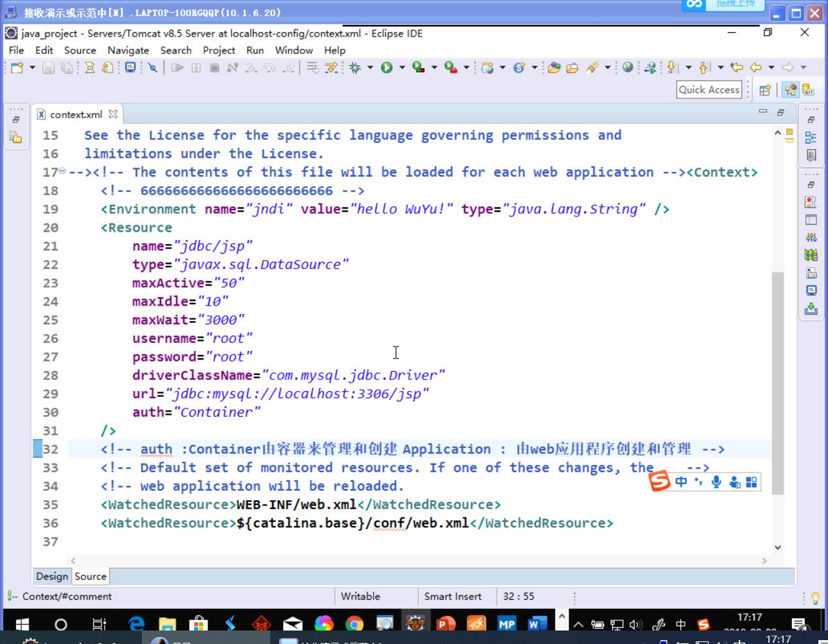Screen dimensions: 828x644
Task: Click the Open Task icon
Action: [x=572, y=67]
